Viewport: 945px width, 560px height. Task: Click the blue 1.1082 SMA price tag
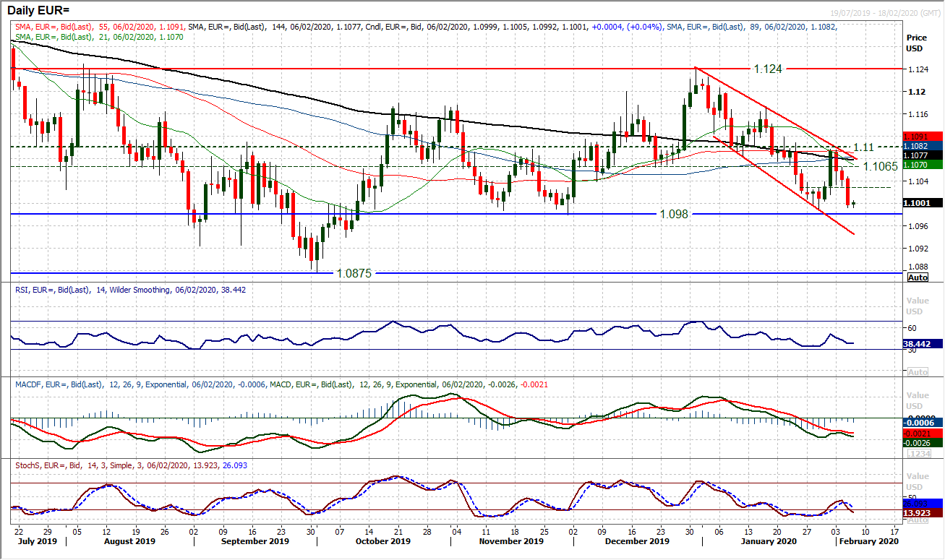[x=922, y=146]
